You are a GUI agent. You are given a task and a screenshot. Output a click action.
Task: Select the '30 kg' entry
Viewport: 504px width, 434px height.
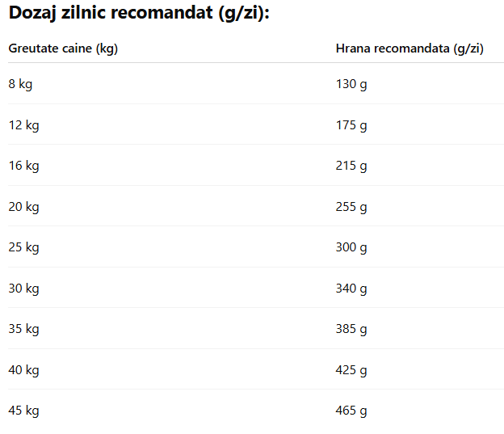click(x=23, y=289)
